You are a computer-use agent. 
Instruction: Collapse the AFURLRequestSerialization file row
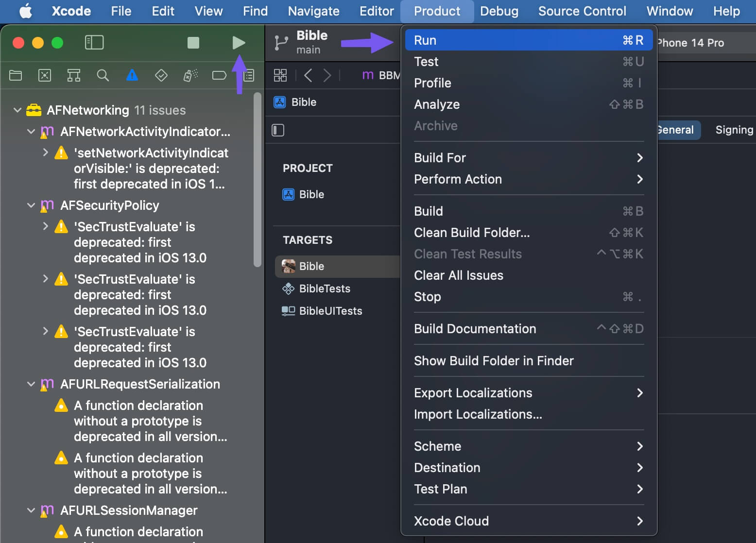[31, 384]
